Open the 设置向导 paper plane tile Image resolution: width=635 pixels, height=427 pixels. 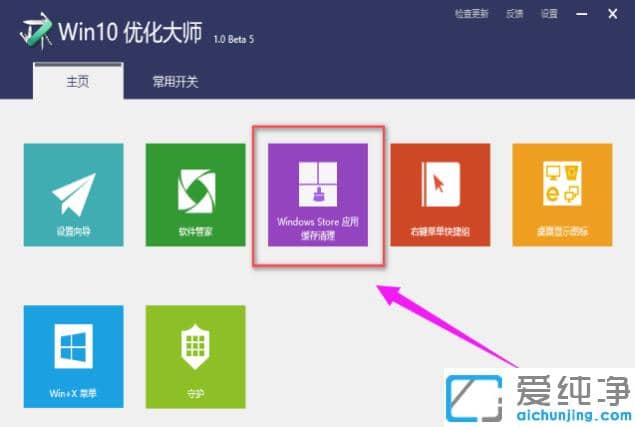click(x=74, y=193)
